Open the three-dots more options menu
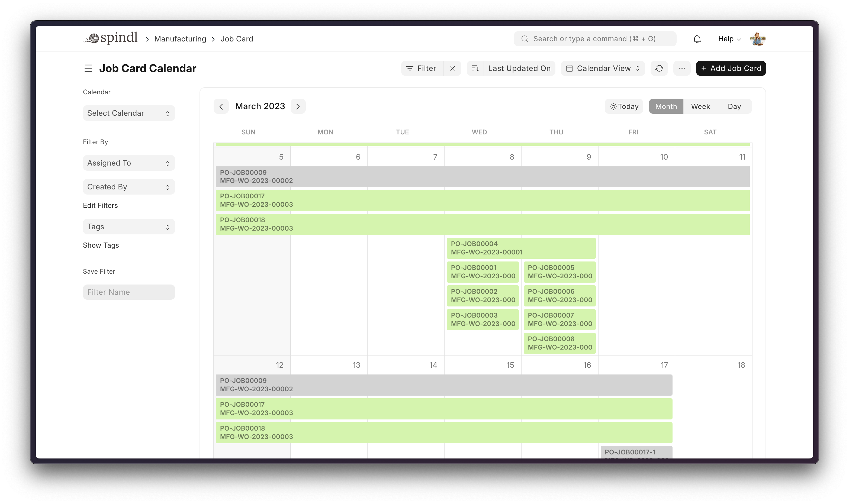Viewport: 849px width, 504px height. pyautogui.click(x=681, y=68)
